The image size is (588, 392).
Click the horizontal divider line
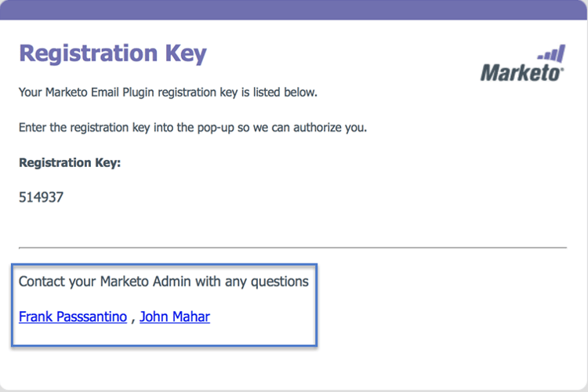click(x=292, y=248)
